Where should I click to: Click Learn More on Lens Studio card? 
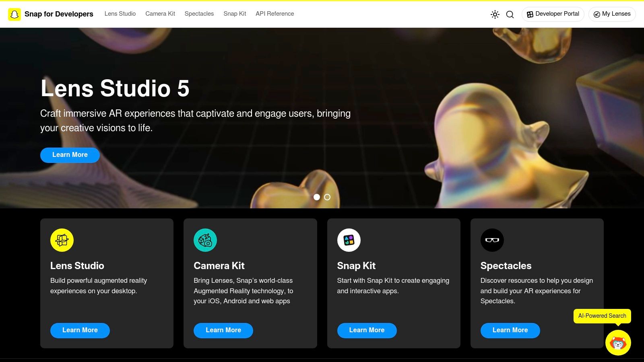80,330
